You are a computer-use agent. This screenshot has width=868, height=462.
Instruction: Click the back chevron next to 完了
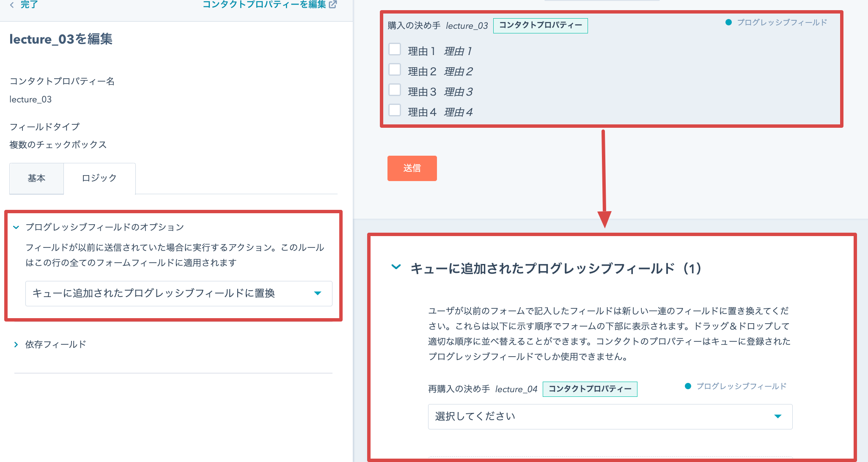pyautogui.click(x=12, y=5)
